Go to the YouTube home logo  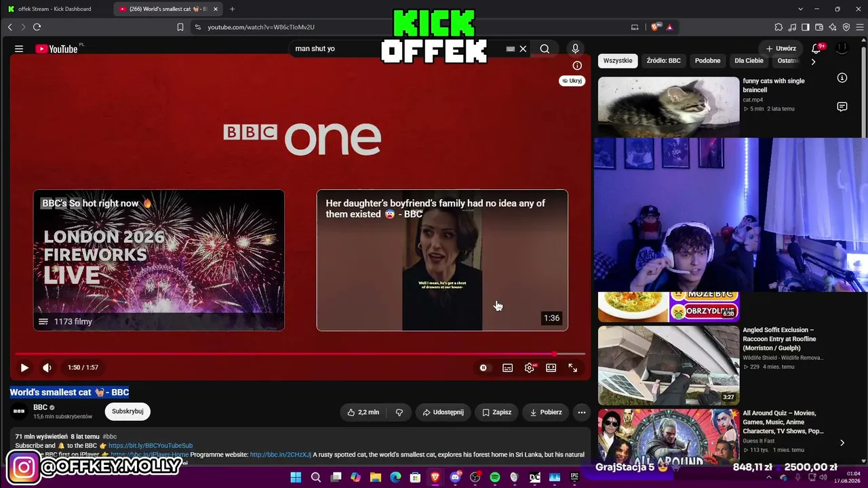57,49
